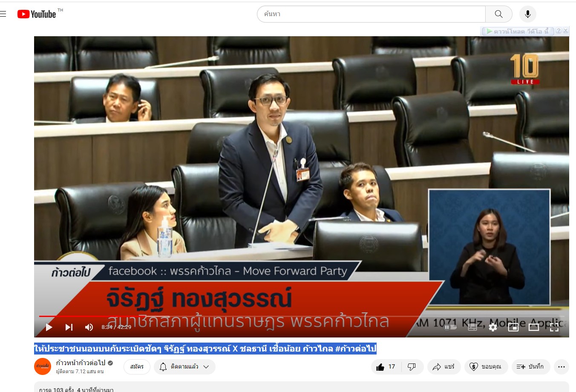Viewport: 576px width, 392px height.
Task: Play the video
Action: (x=49, y=327)
